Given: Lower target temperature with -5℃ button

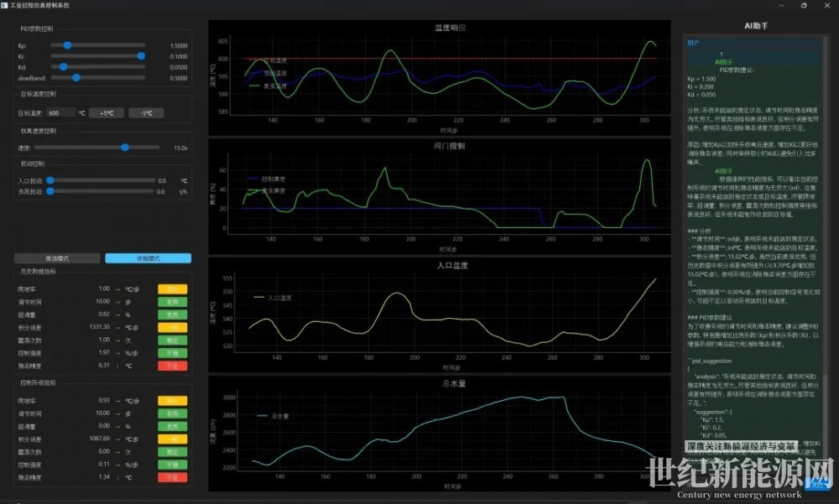Looking at the screenshot, I should point(146,113).
